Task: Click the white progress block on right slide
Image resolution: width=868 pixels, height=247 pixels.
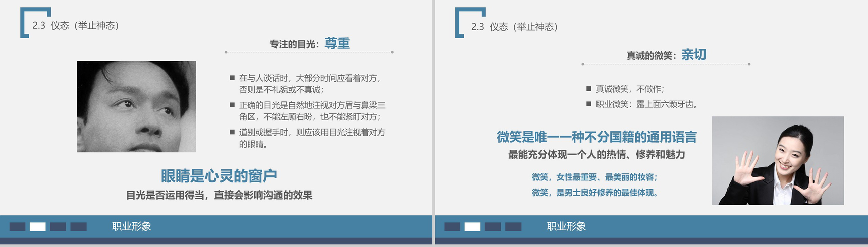Action: point(472,227)
